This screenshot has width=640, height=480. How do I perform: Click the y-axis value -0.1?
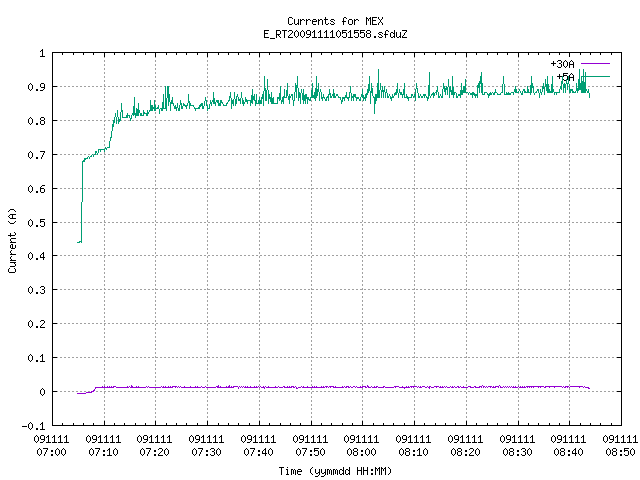(x=33, y=426)
